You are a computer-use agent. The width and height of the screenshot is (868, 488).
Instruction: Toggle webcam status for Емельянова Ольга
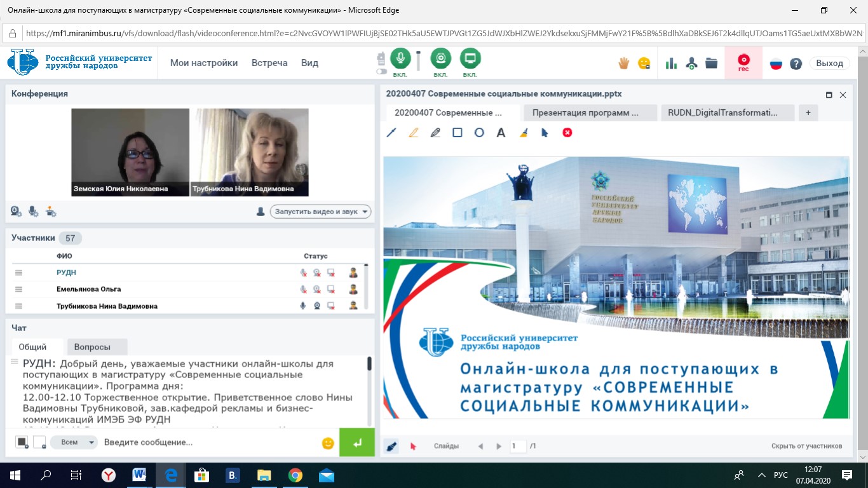(x=316, y=289)
